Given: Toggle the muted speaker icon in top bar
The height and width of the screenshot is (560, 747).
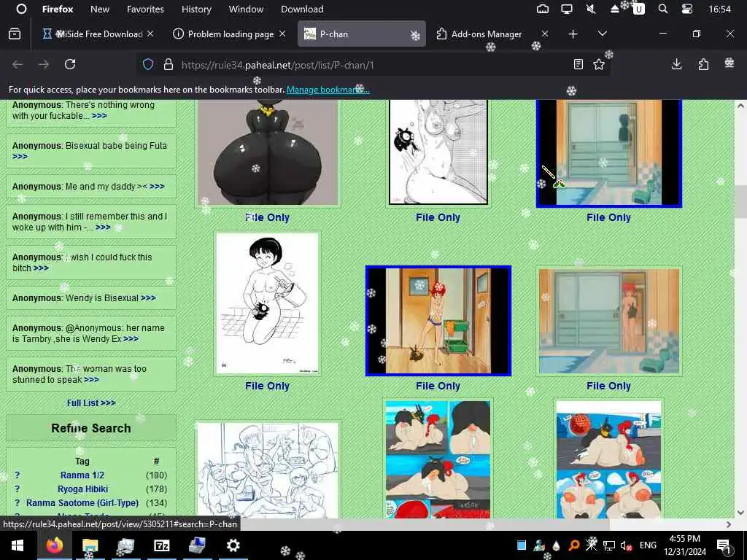Looking at the screenshot, I should (591, 9).
